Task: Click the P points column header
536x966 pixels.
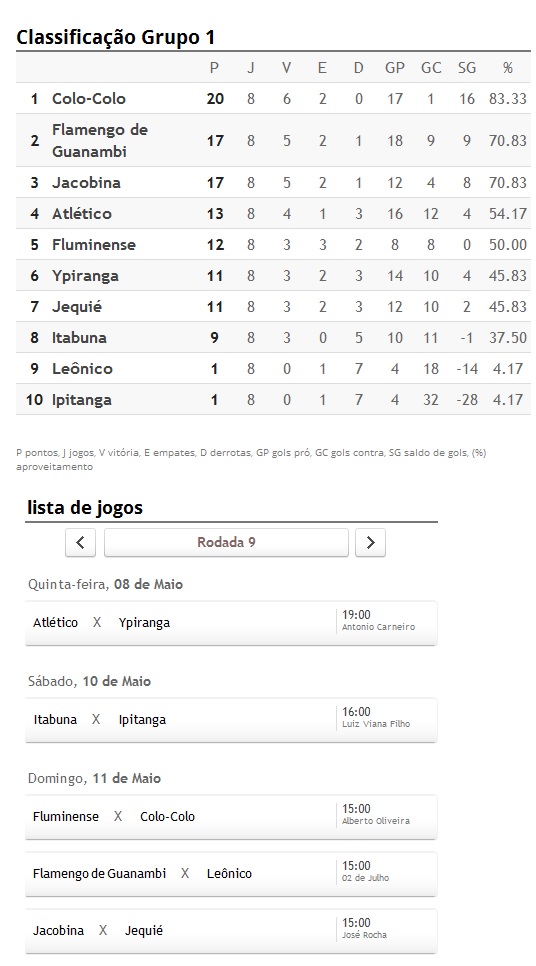Action: 214,68
